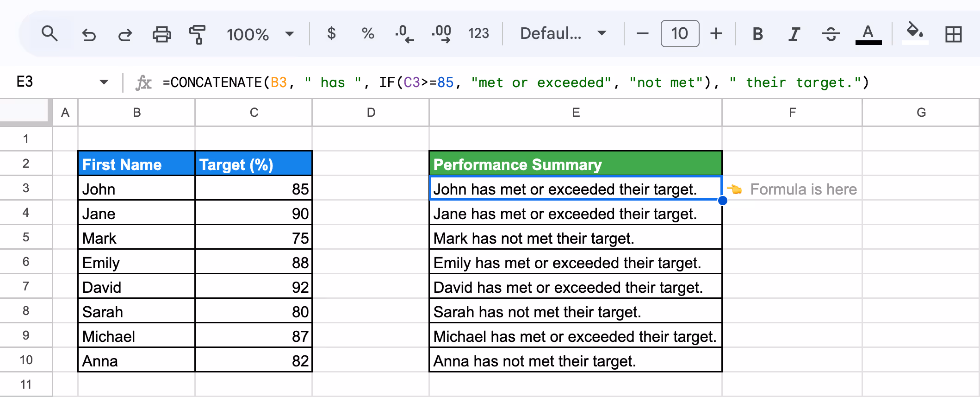This screenshot has height=397, width=980.
Task: Click the Performance Summary header cell
Action: click(576, 164)
